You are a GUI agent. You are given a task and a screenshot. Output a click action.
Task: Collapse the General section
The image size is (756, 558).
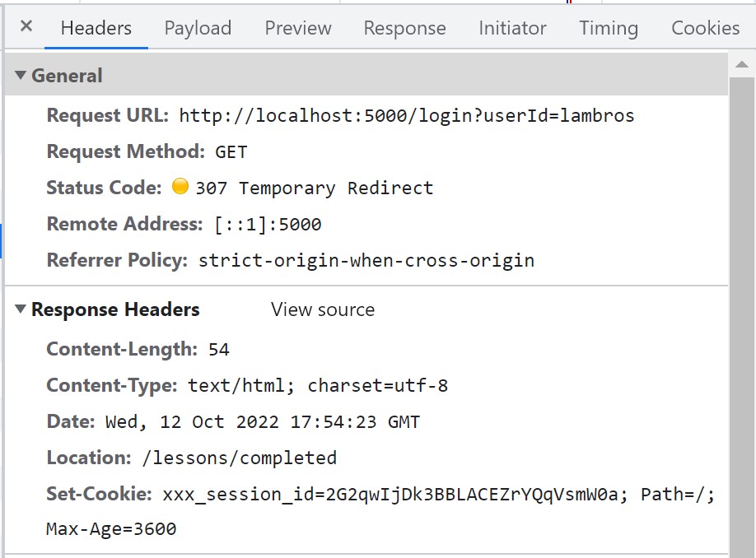pos(66,75)
